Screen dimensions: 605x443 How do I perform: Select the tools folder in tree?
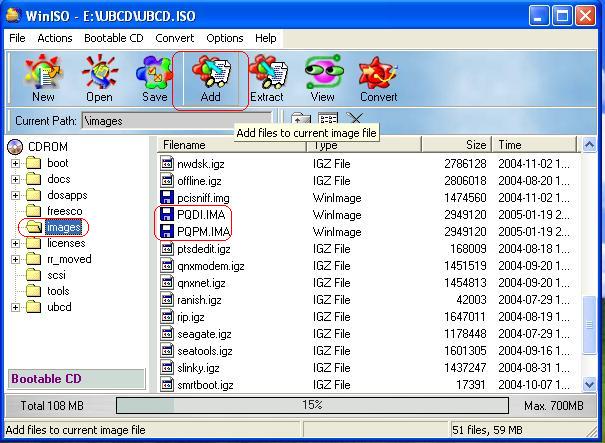[x=58, y=291]
